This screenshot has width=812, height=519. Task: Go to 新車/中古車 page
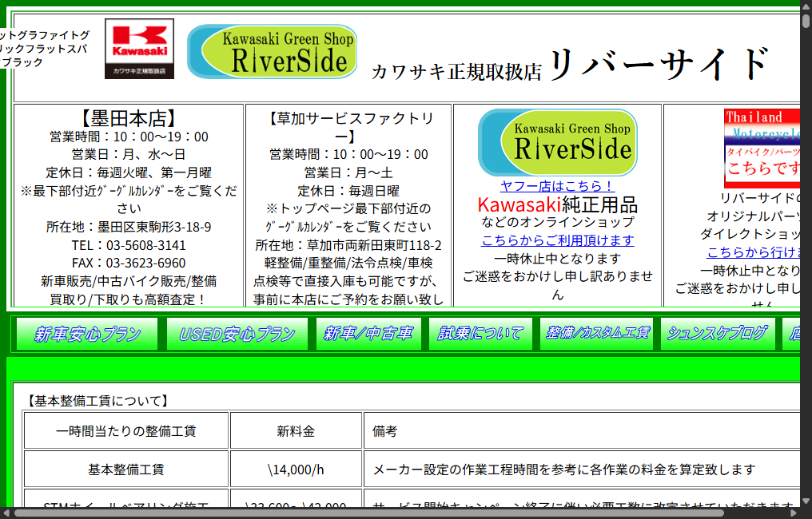pos(368,334)
